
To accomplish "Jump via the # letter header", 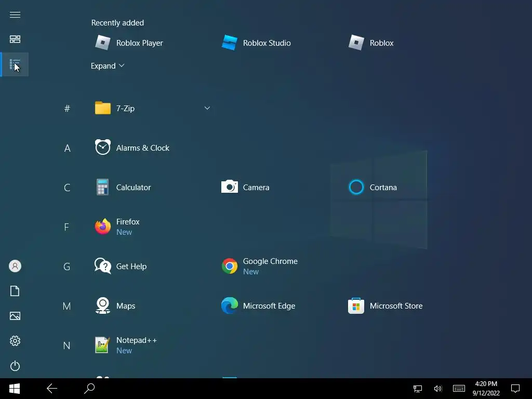I will pos(67,109).
